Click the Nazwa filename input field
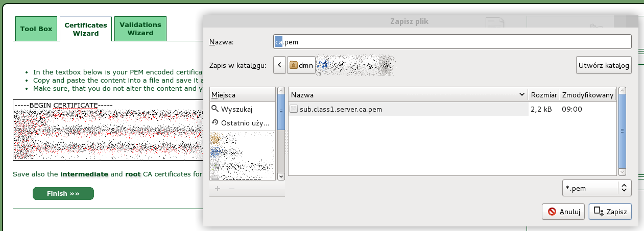The image size is (644, 231). coord(452,42)
